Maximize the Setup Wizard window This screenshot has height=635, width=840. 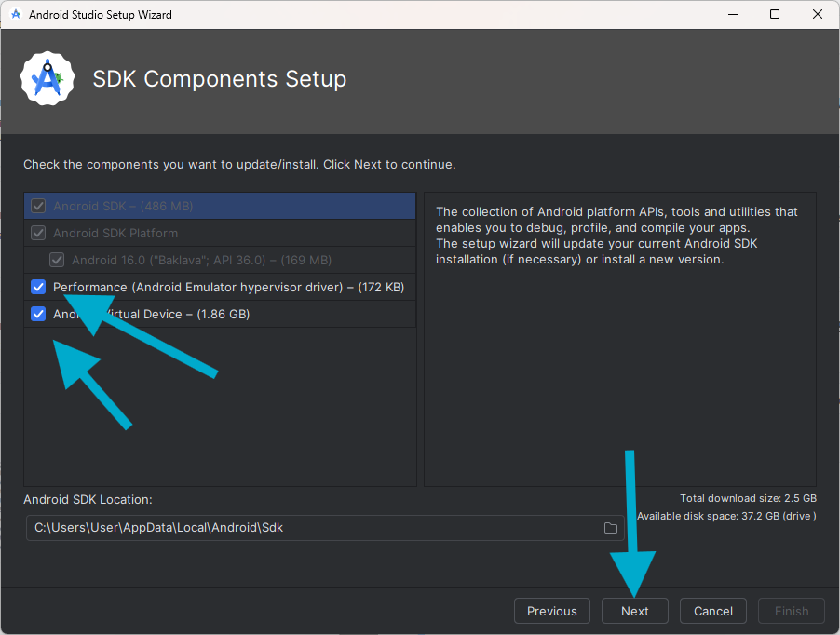pyautogui.click(x=775, y=15)
